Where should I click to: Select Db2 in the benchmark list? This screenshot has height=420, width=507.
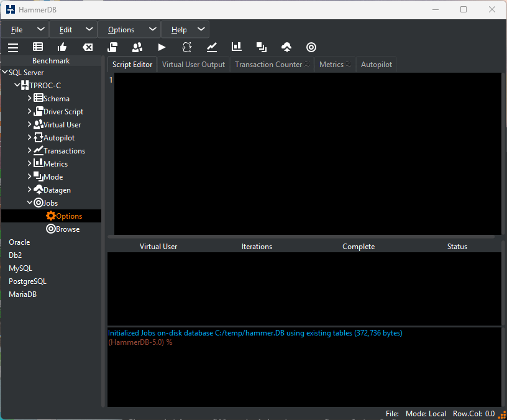15,255
